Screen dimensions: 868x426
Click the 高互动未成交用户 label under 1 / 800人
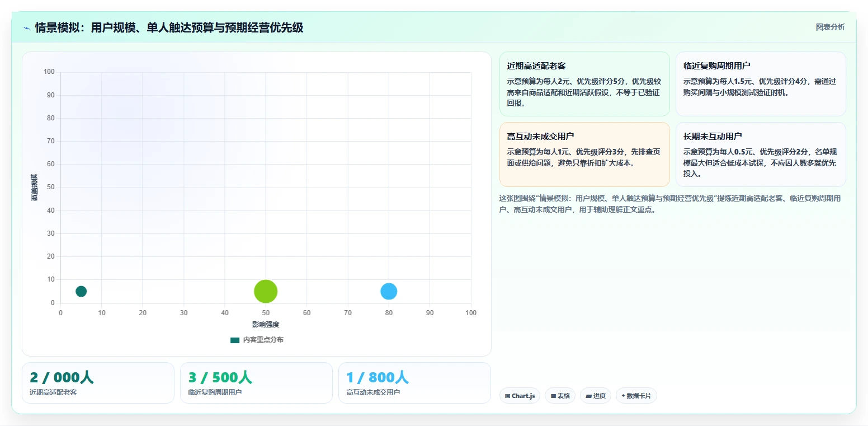click(373, 392)
